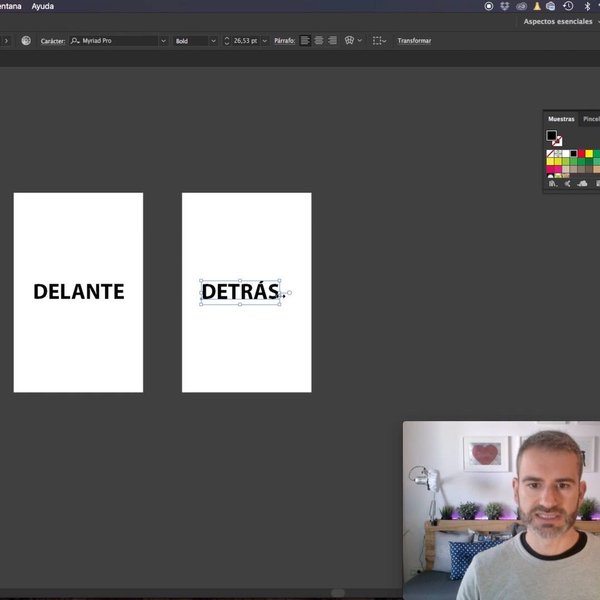Switch to the Muestras tab
Screen dimensions: 600x600
pyautogui.click(x=561, y=119)
